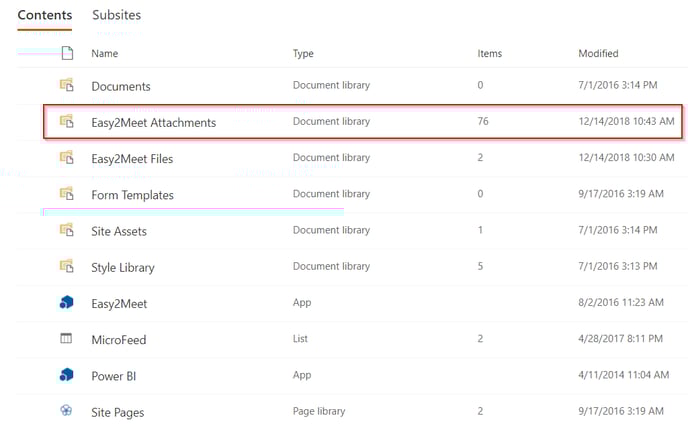Image resolution: width=688 pixels, height=428 pixels.
Task: Open the Documents library
Action: point(121,86)
